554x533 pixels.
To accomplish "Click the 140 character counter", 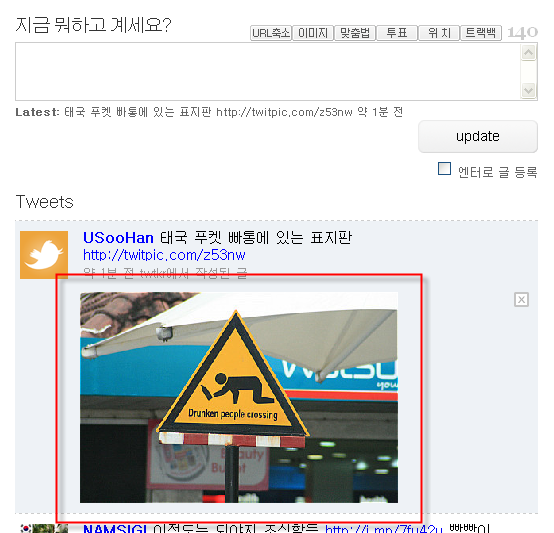I will [x=523, y=33].
